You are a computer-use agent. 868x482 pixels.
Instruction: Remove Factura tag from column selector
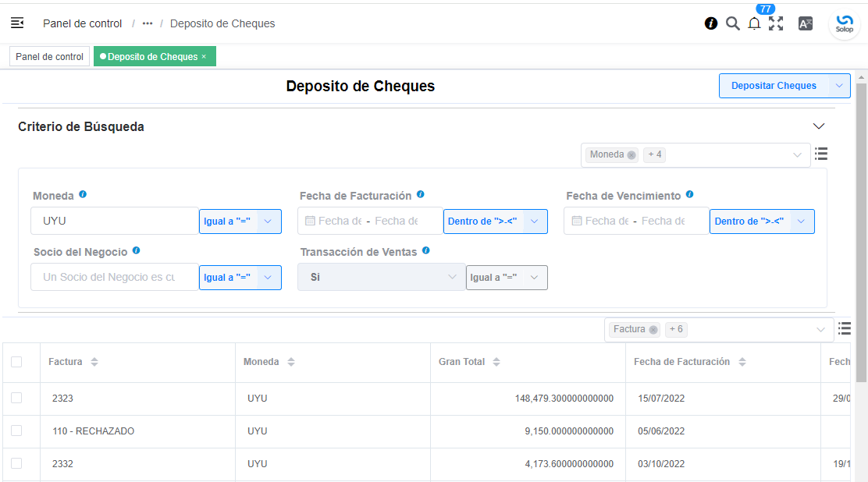point(653,330)
